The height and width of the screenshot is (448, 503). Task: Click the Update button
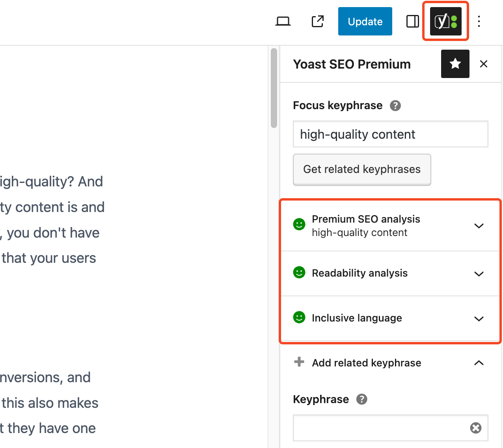(x=365, y=21)
